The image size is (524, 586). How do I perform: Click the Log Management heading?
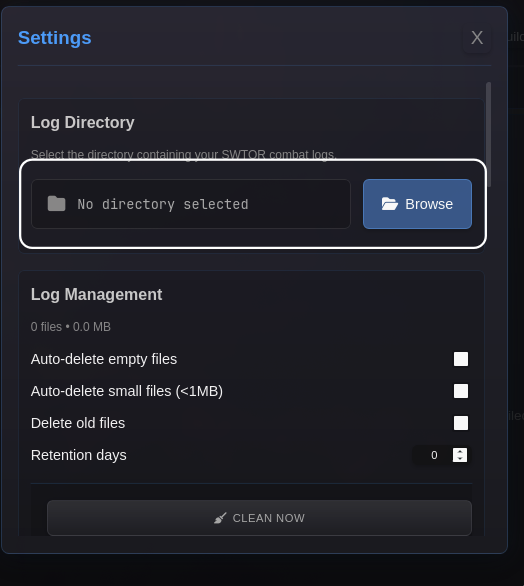[x=96, y=295]
